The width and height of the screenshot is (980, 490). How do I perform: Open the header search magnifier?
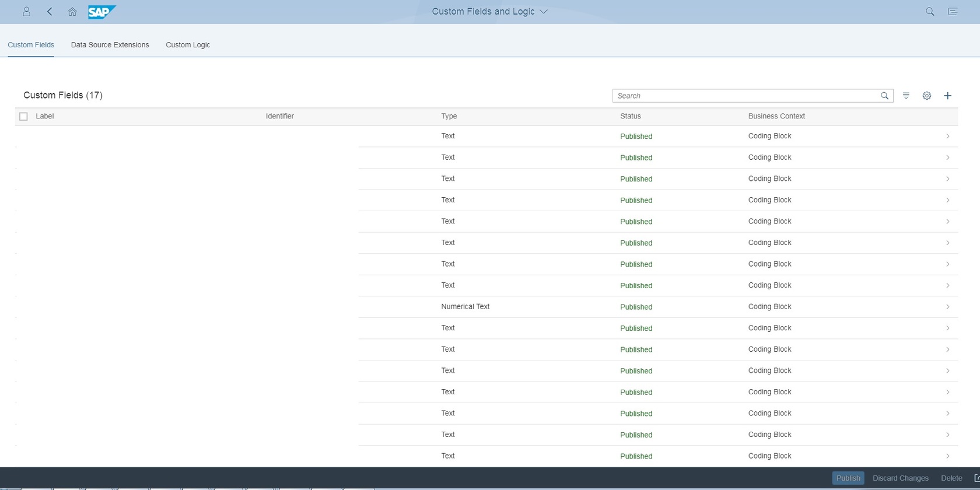click(930, 12)
